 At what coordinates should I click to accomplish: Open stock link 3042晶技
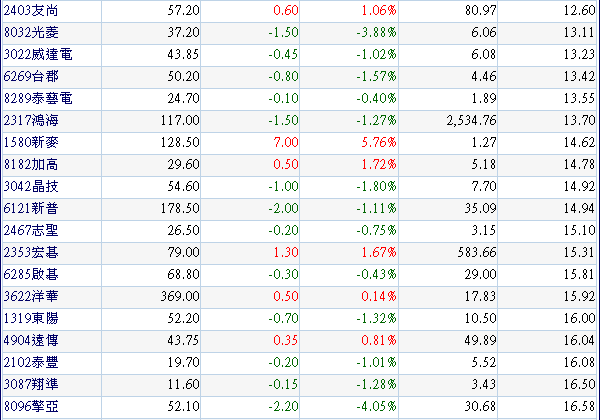[x=31, y=186]
